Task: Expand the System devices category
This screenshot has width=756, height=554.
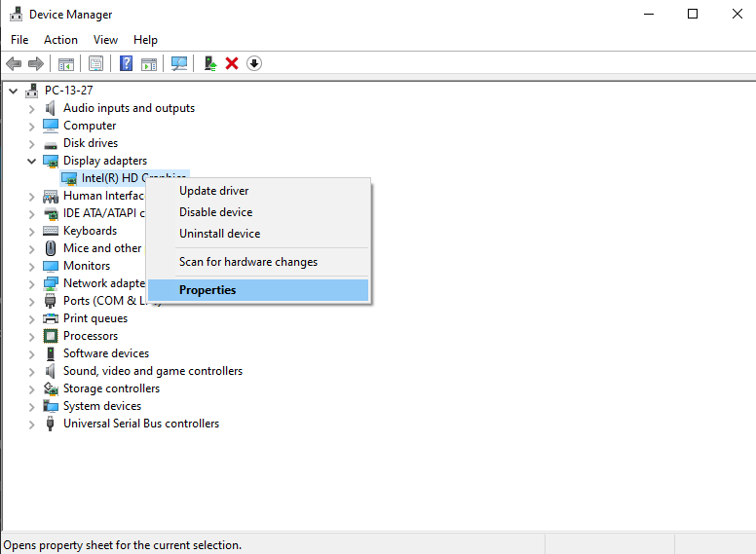Action: pos(31,407)
